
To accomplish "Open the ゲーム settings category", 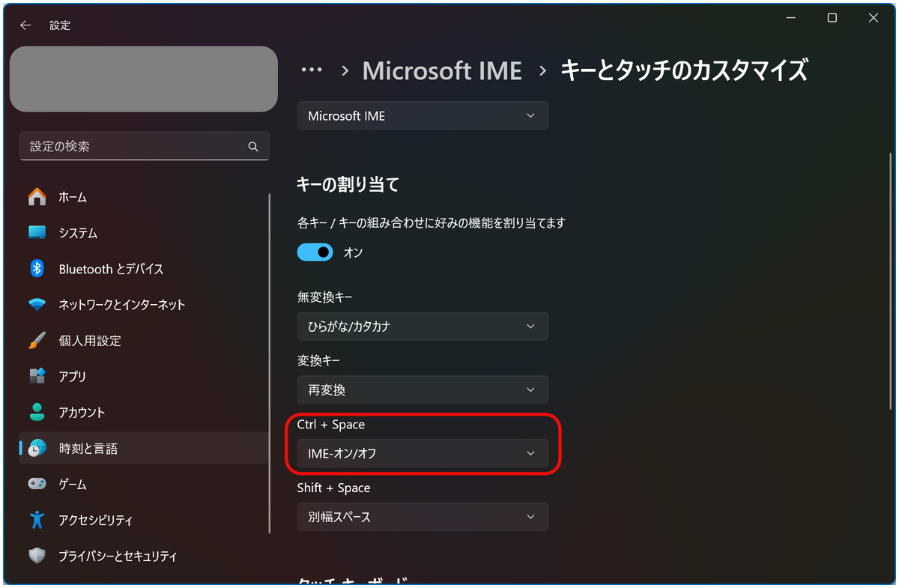I will (144, 484).
